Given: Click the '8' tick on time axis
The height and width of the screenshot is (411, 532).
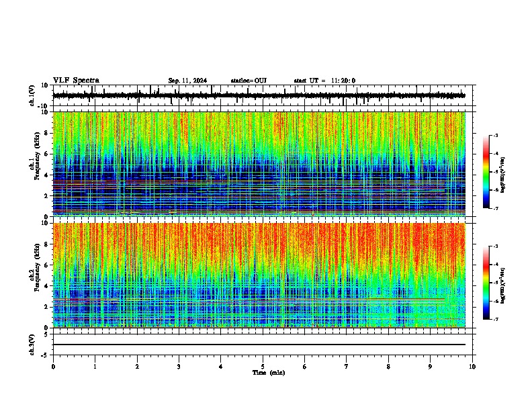Looking at the screenshot, I should (x=388, y=367).
